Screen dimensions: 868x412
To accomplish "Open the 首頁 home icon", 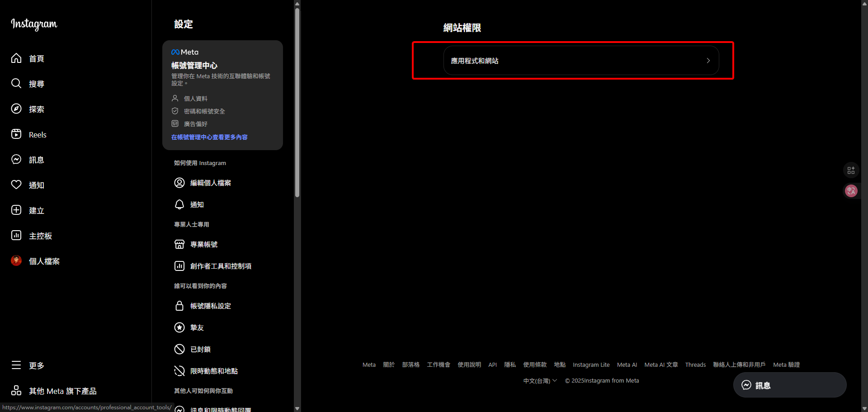I will [16, 58].
